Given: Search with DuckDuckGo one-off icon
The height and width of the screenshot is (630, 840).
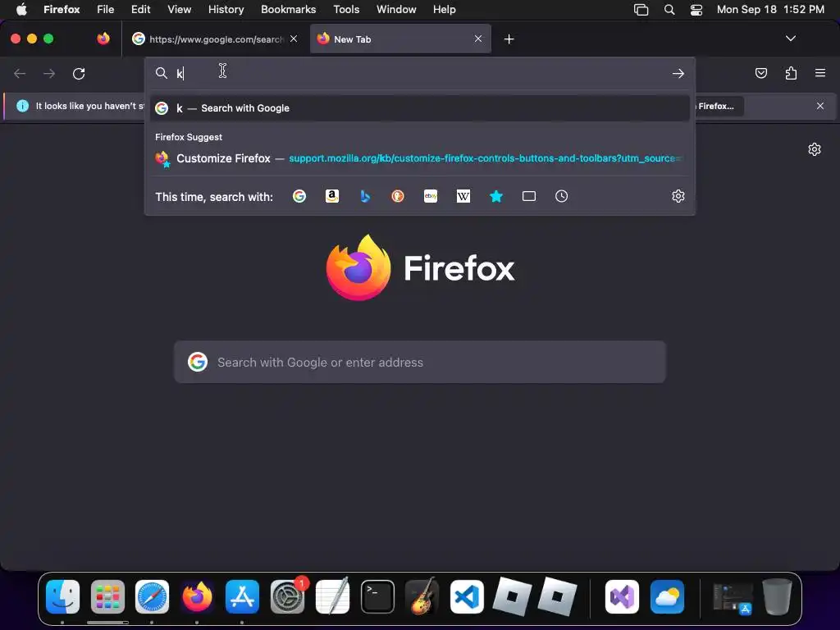Looking at the screenshot, I should coord(398,197).
